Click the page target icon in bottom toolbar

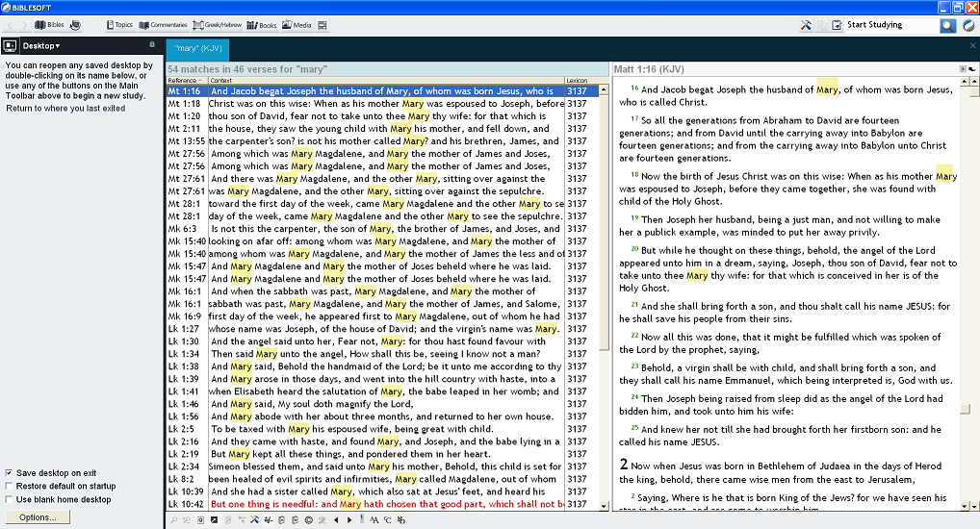point(200,519)
